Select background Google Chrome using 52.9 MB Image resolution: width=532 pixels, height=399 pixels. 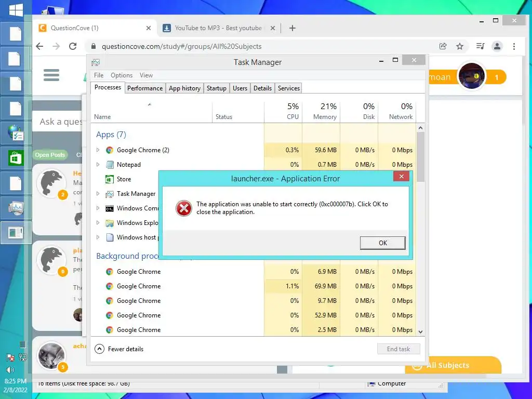click(253, 315)
